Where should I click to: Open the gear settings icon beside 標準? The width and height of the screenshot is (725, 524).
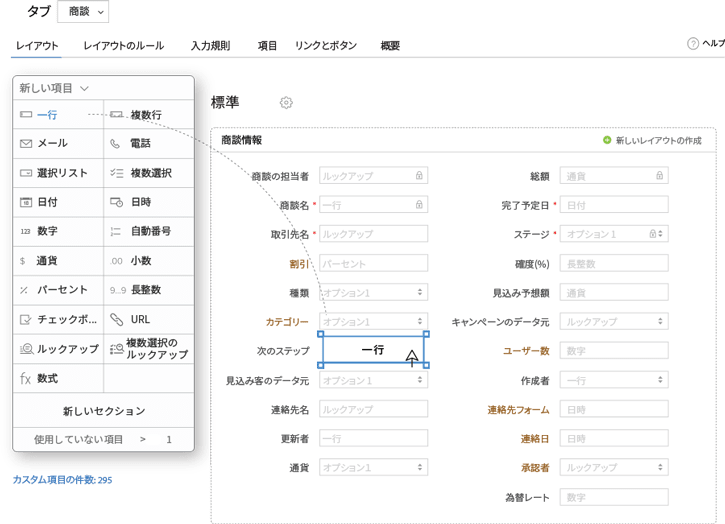coord(286,103)
